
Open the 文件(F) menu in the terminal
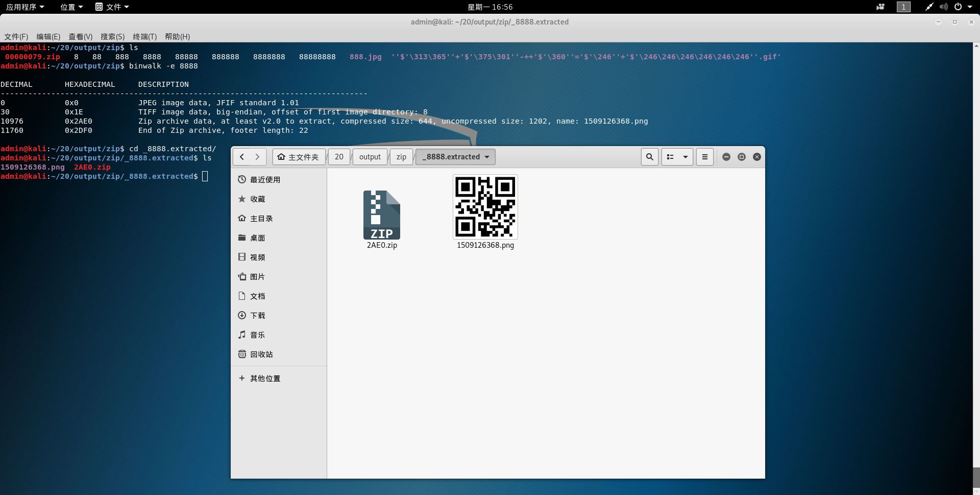point(15,36)
